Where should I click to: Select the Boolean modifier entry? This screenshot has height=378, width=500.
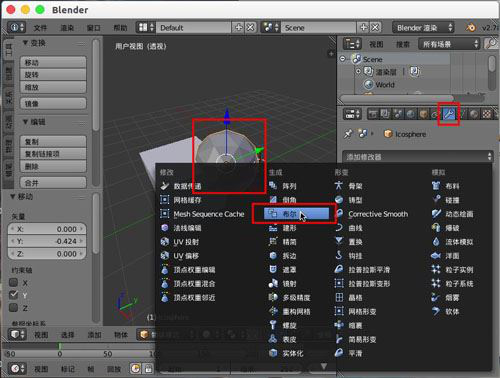(x=296, y=214)
